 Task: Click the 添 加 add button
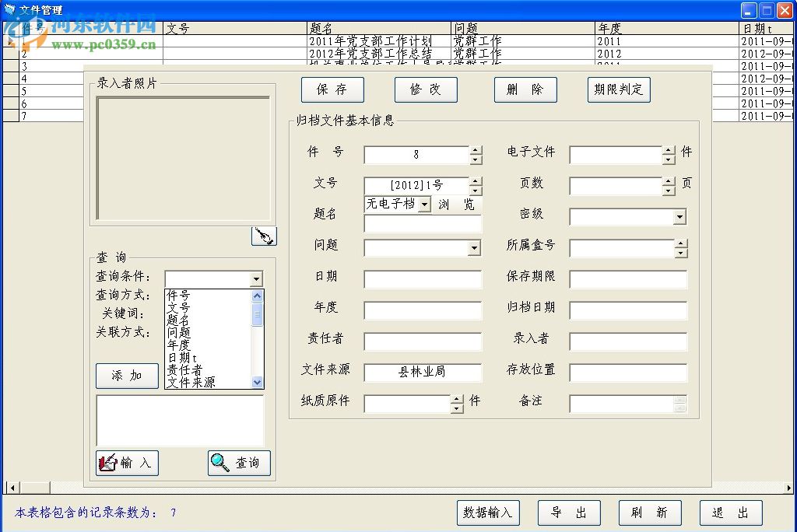click(126, 376)
